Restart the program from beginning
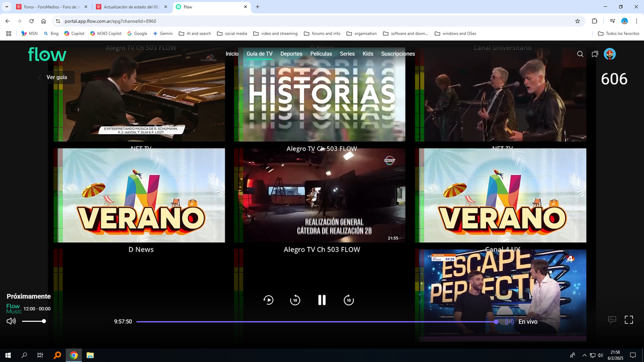Image resolution: width=644 pixels, height=362 pixels. coord(269,300)
